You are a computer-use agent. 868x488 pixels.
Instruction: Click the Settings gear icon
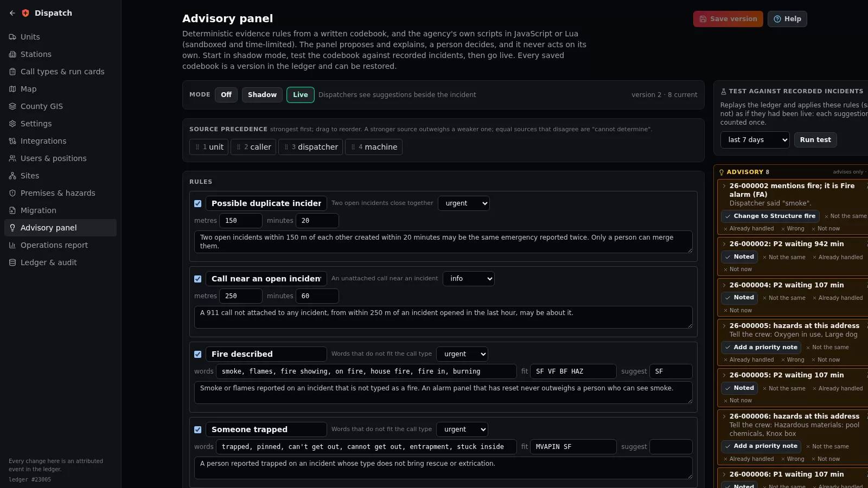pos(12,124)
